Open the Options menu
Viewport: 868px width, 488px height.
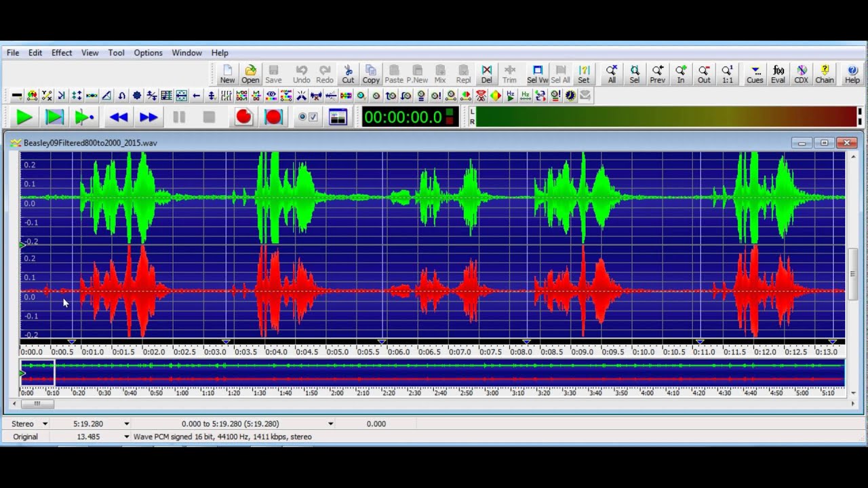(x=148, y=52)
